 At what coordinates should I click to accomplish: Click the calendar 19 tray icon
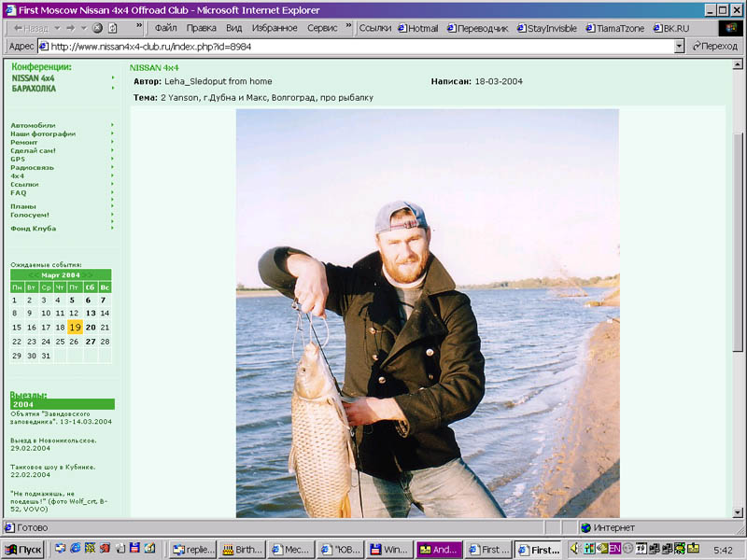[641, 549]
